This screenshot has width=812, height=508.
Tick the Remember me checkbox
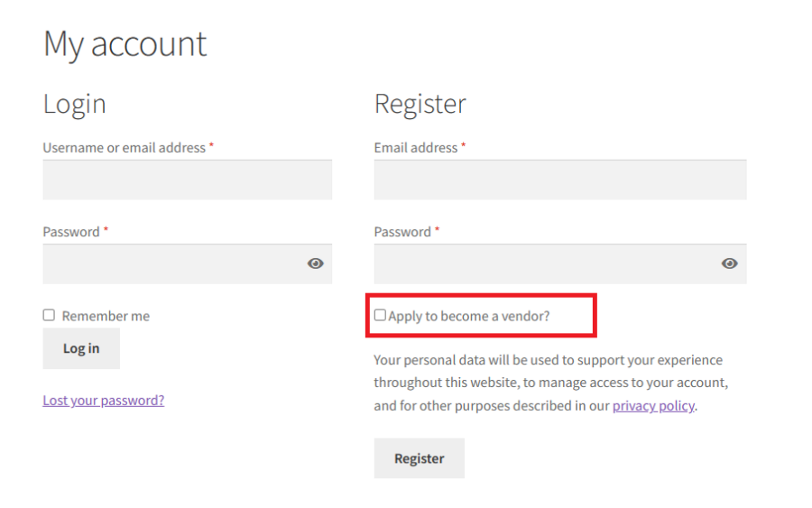pyautogui.click(x=49, y=315)
